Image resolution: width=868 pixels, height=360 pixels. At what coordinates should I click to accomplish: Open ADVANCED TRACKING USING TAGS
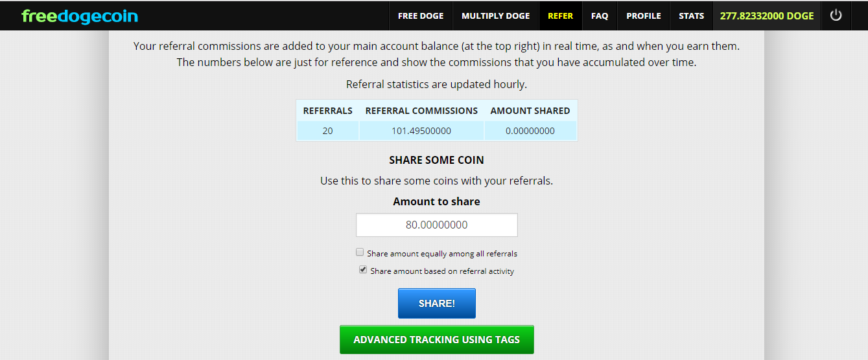pyautogui.click(x=437, y=339)
